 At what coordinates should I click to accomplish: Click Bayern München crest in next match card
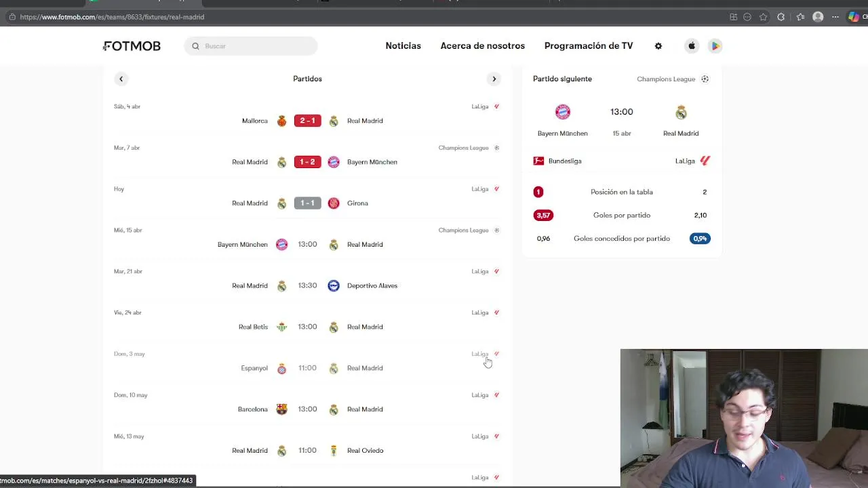coord(562,112)
